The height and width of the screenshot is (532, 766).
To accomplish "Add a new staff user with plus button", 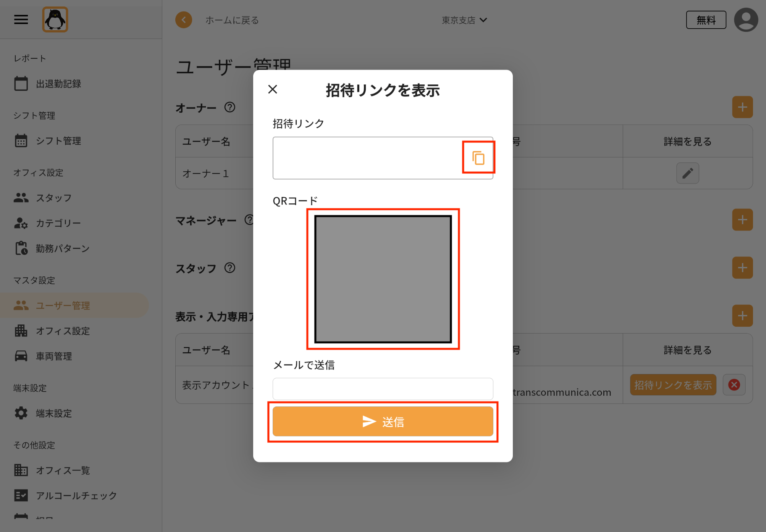I will pyautogui.click(x=742, y=268).
